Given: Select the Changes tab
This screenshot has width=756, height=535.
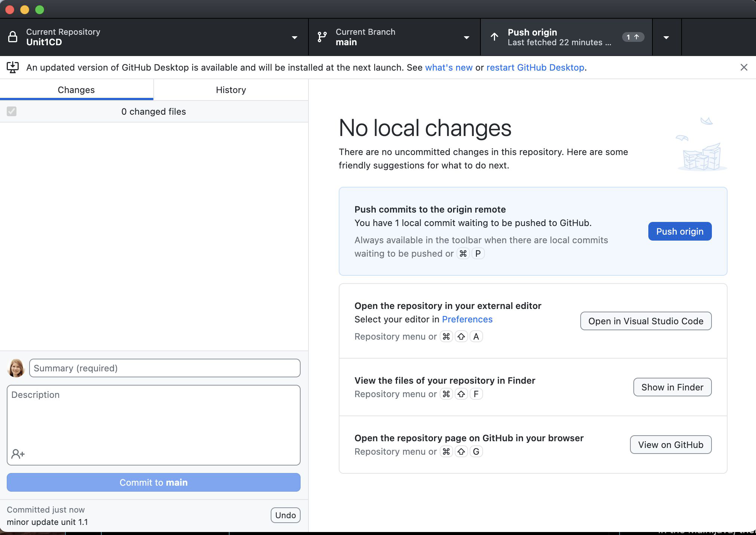Looking at the screenshot, I should (76, 90).
